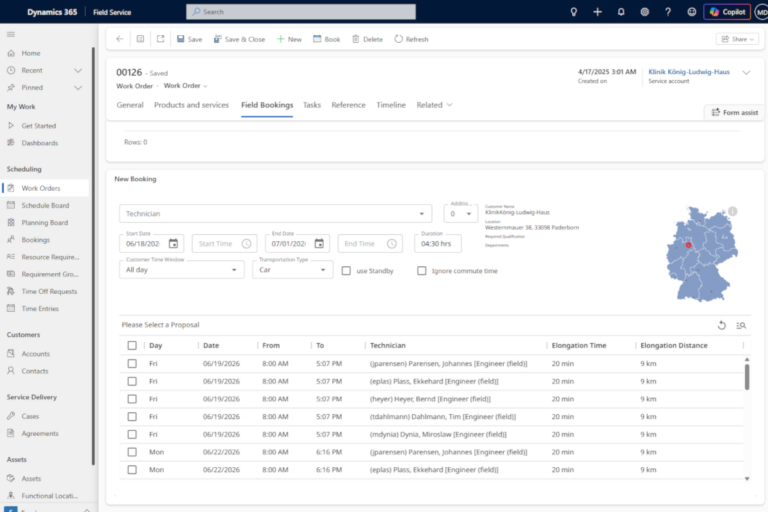The width and height of the screenshot is (768, 512).
Task: Expand the Related tab dropdown
Action: [434, 105]
